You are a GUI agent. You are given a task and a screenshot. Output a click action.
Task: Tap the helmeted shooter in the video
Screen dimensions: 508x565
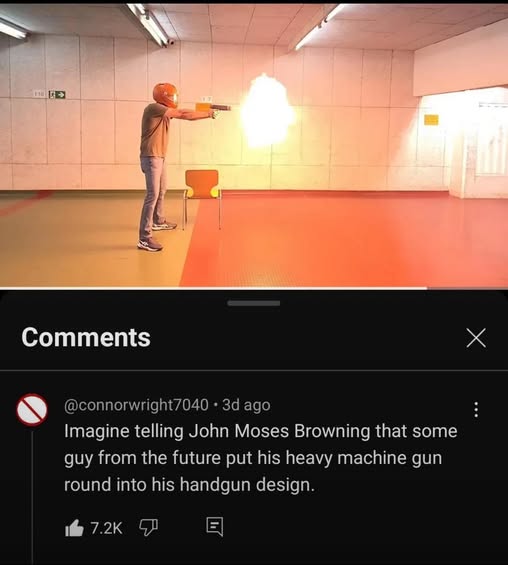159,166
